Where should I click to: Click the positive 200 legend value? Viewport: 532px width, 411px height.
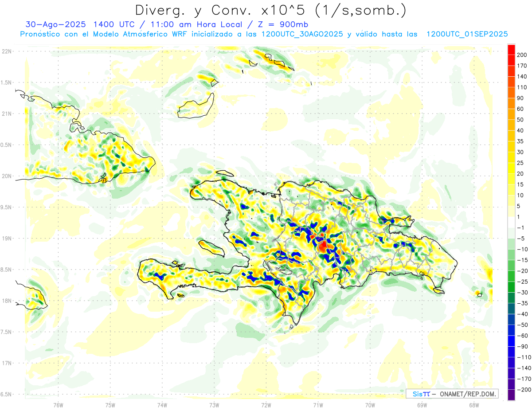(x=522, y=55)
